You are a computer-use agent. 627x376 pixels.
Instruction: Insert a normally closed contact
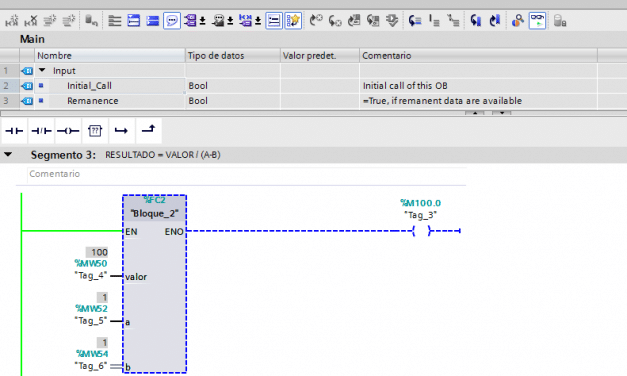tap(41, 131)
